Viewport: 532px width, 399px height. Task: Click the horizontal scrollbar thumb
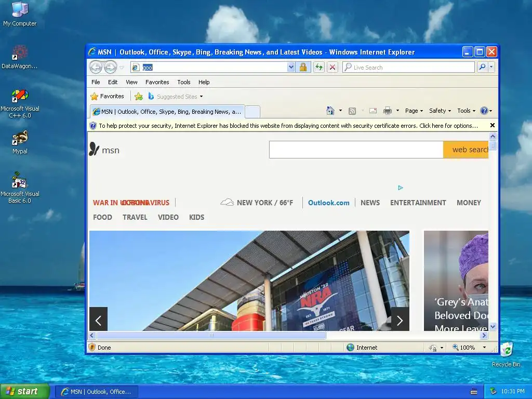[211, 335]
